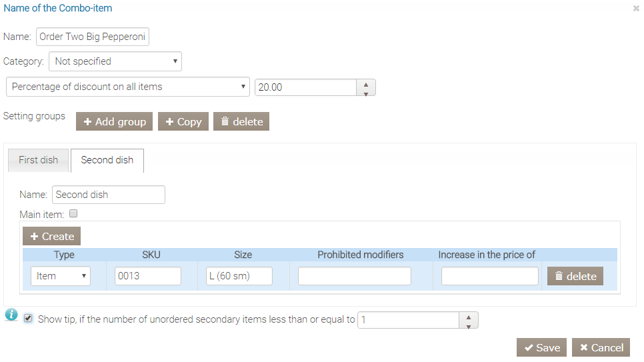Click the Prohibited modifiers input field
644x362 pixels.
355,276
